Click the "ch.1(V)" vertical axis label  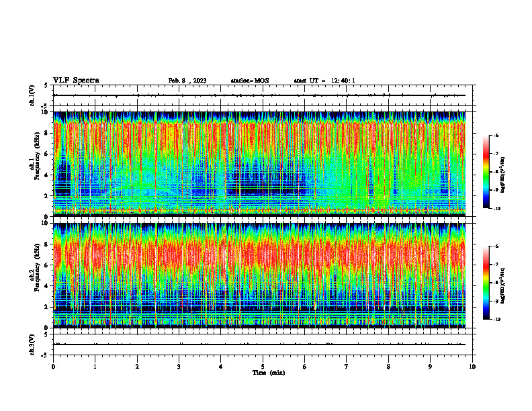(x=32, y=95)
